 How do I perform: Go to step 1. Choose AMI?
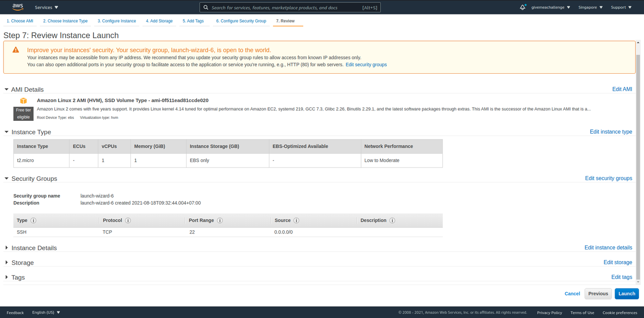coord(20,21)
